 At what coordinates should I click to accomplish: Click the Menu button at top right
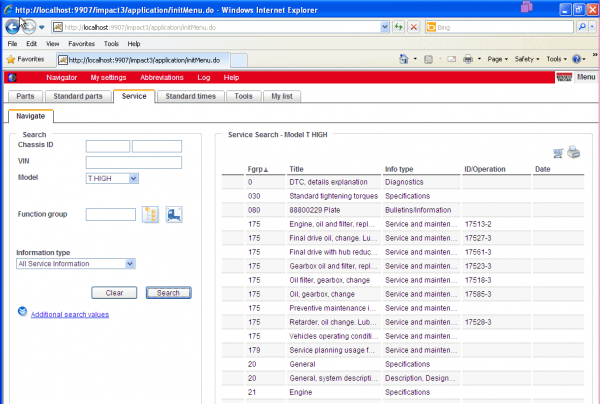tap(586, 77)
